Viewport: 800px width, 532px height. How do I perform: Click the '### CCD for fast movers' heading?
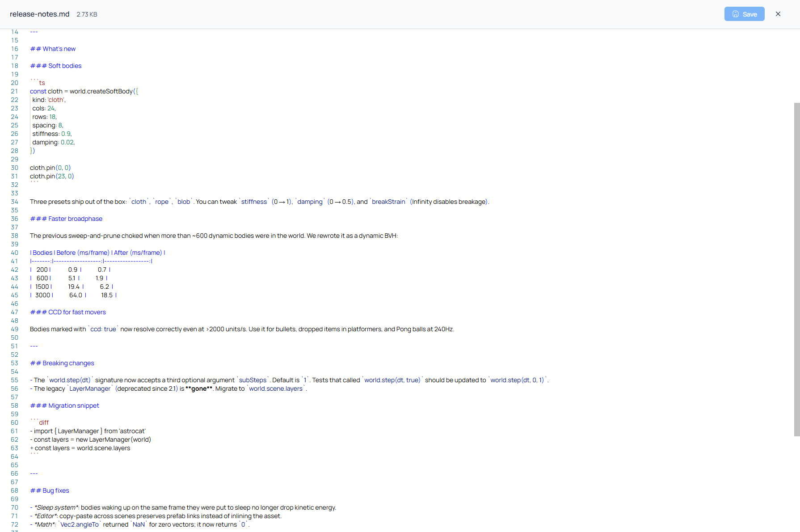pos(68,312)
